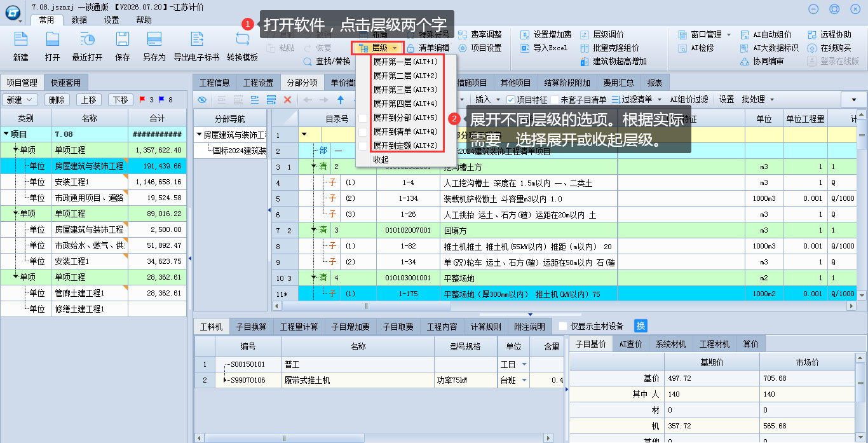This screenshot has height=443, width=868.
Task: Click the 转换模板 convert template icon
Action: coord(242,40)
